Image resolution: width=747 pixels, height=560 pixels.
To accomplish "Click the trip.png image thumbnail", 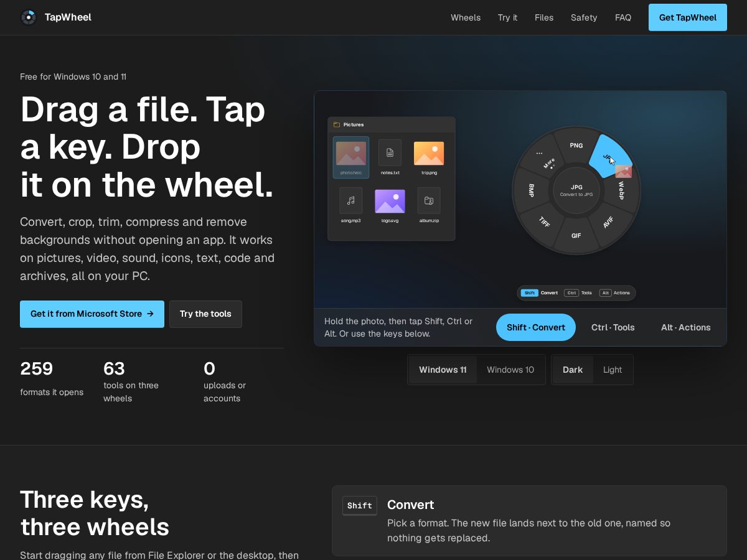I will click(429, 153).
